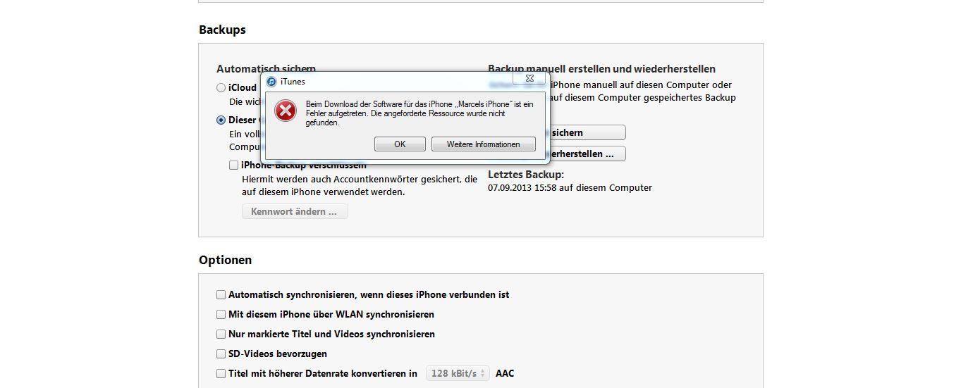This screenshot has width=980, height=388.
Task: Click the AAC label beside the bitrate dropdown
Action: [505, 373]
